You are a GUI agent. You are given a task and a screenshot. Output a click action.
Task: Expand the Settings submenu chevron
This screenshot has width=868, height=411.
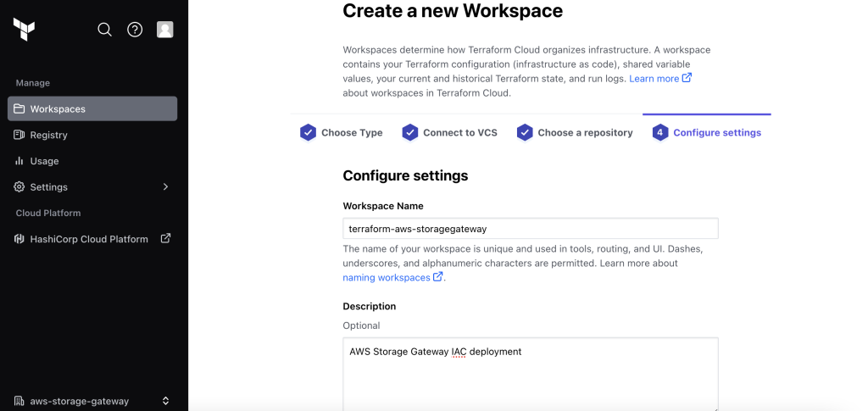165,186
